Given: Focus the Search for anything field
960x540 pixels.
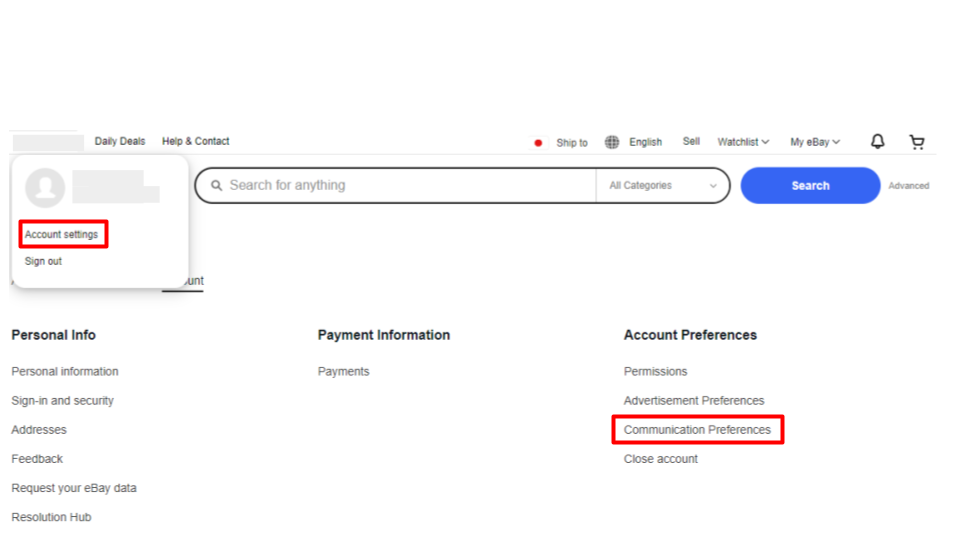Looking at the screenshot, I should pos(396,186).
